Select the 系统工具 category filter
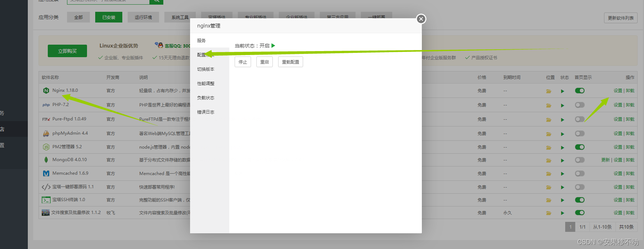 click(x=180, y=17)
